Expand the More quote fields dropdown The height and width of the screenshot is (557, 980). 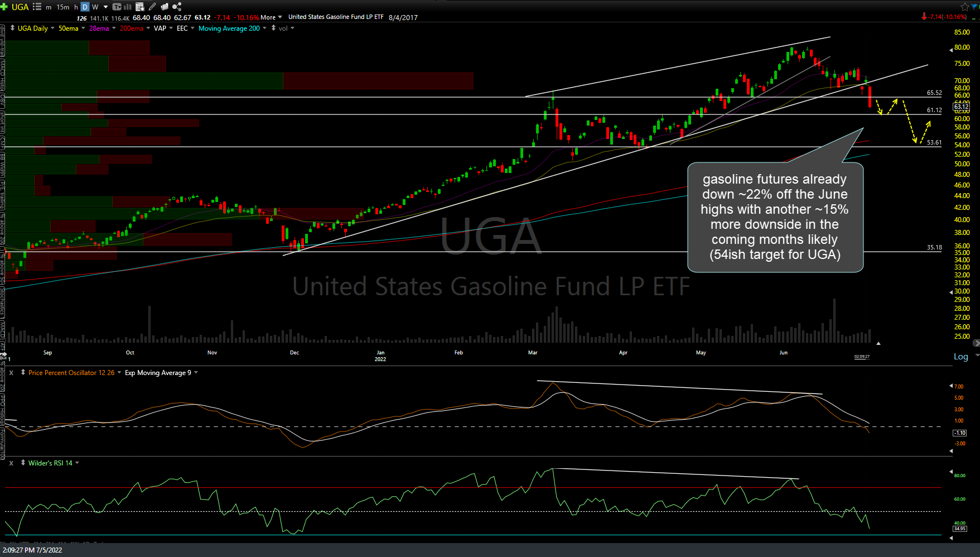(x=271, y=17)
